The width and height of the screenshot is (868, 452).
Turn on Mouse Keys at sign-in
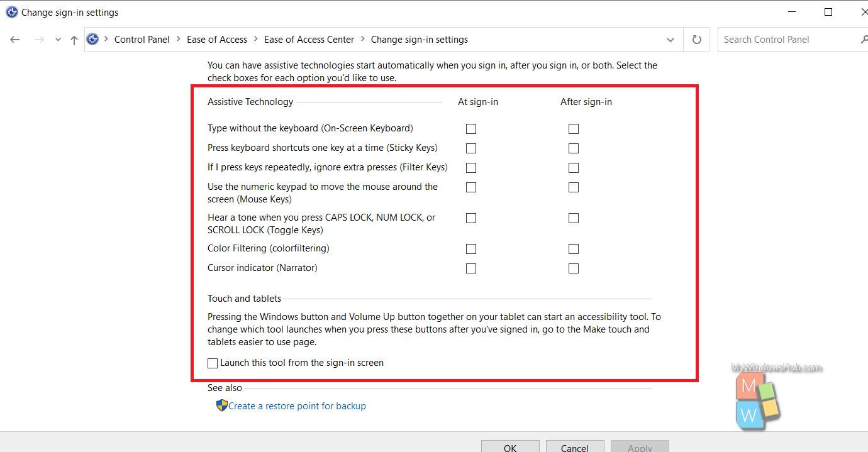point(471,187)
